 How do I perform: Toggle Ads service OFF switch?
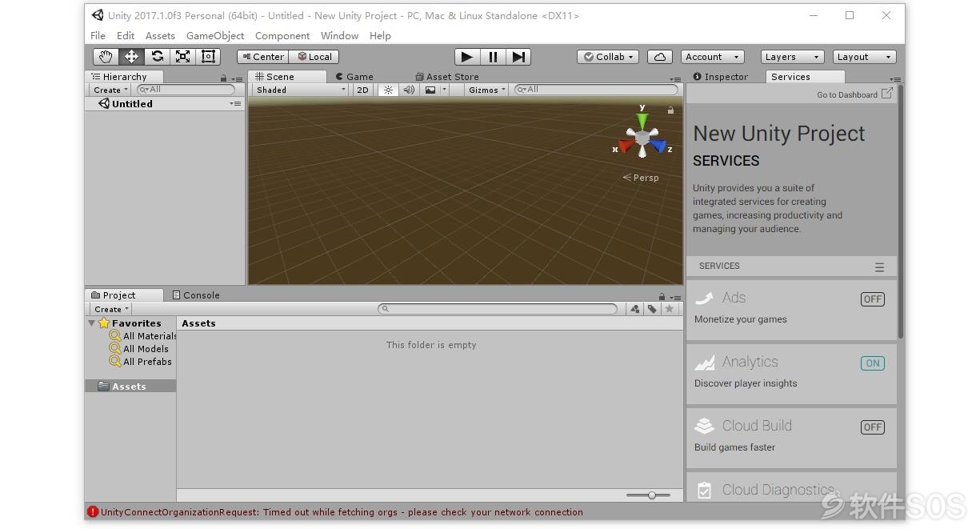click(x=872, y=299)
